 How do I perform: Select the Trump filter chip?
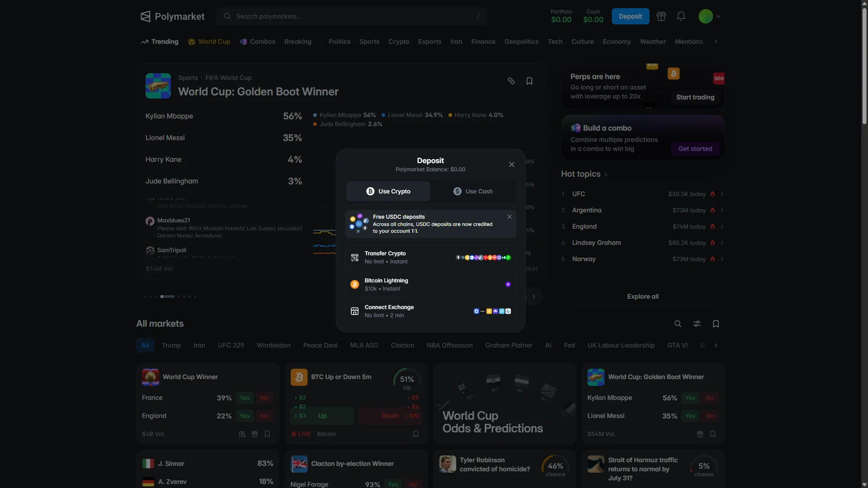[171, 345]
